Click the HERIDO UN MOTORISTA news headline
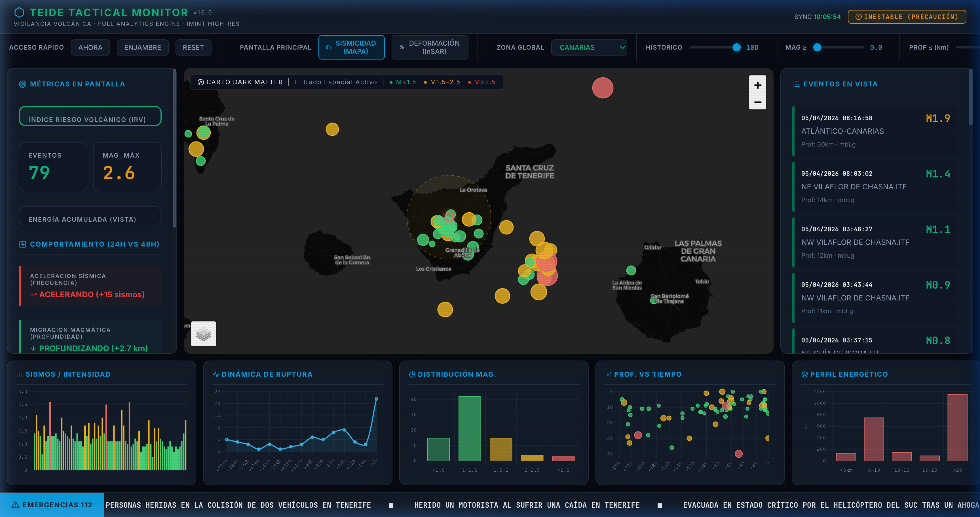This screenshot has height=517, width=980. pos(527,505)
